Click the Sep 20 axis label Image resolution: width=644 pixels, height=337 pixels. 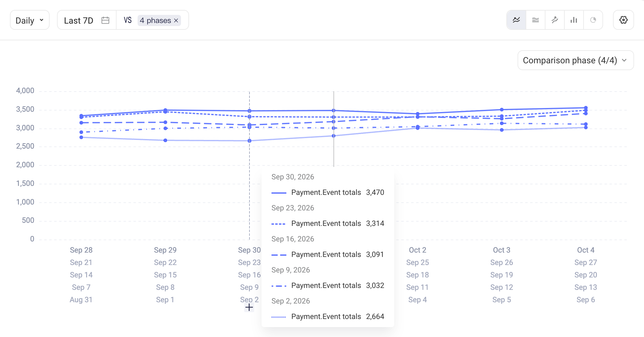(x=586, y=275)
